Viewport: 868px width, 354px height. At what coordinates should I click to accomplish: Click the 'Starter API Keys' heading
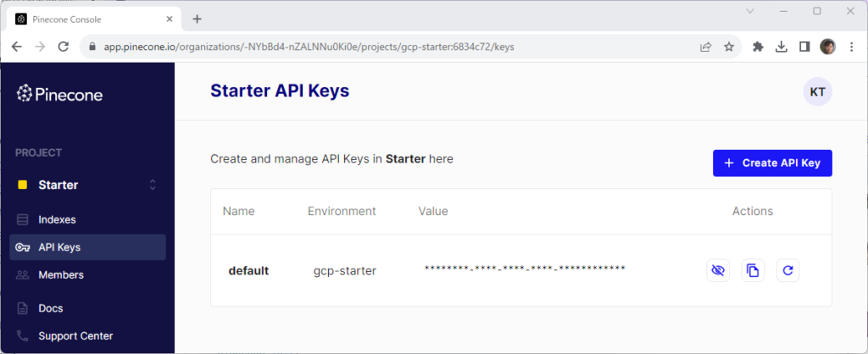(x=280, y=91)
